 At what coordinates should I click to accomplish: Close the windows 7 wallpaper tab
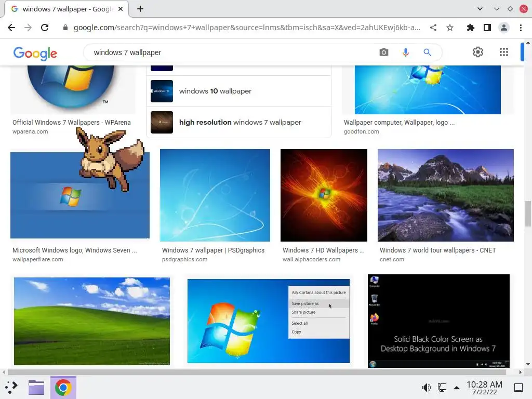click(121, 9)
